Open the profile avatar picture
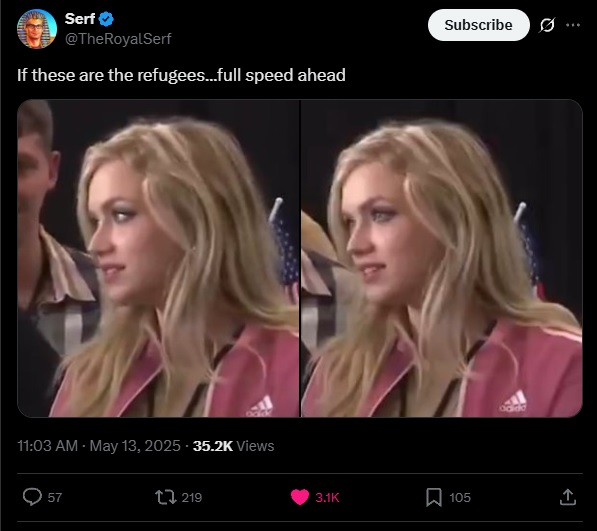 click(37, 29)
